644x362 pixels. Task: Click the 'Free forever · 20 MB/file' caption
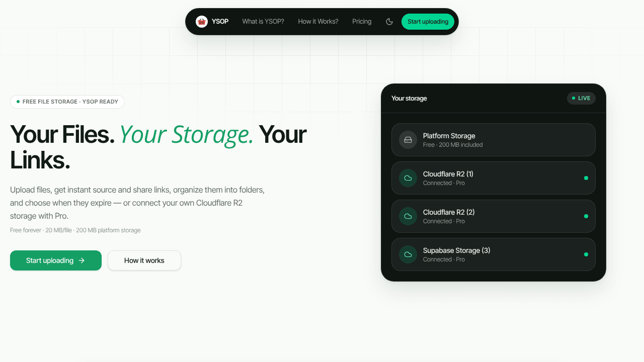75,230
